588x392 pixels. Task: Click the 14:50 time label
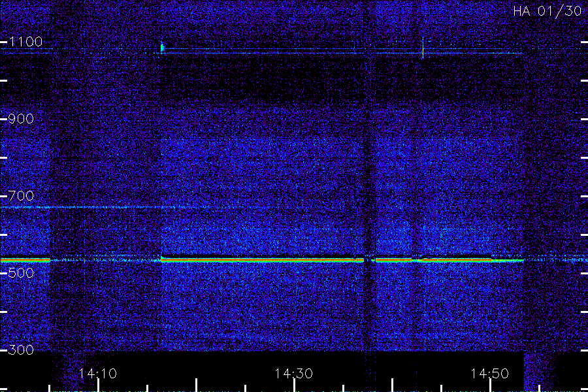click(x=490, y=374)
